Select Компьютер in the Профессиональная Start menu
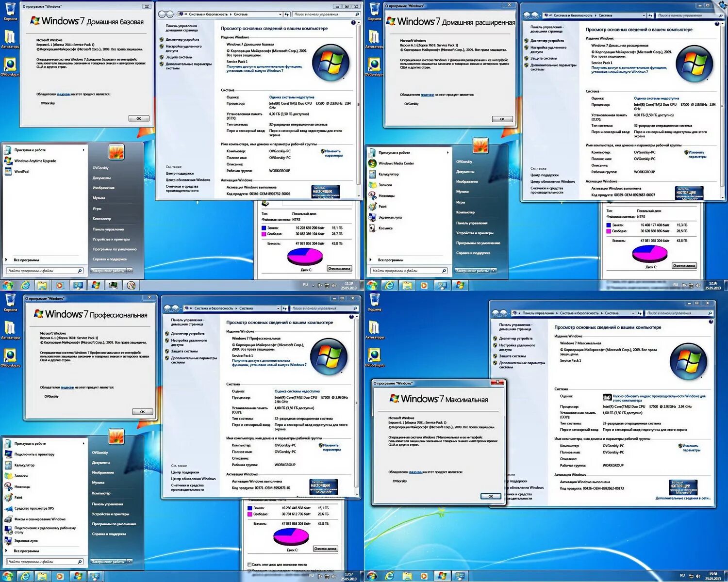728x582 pixels. 101,493
